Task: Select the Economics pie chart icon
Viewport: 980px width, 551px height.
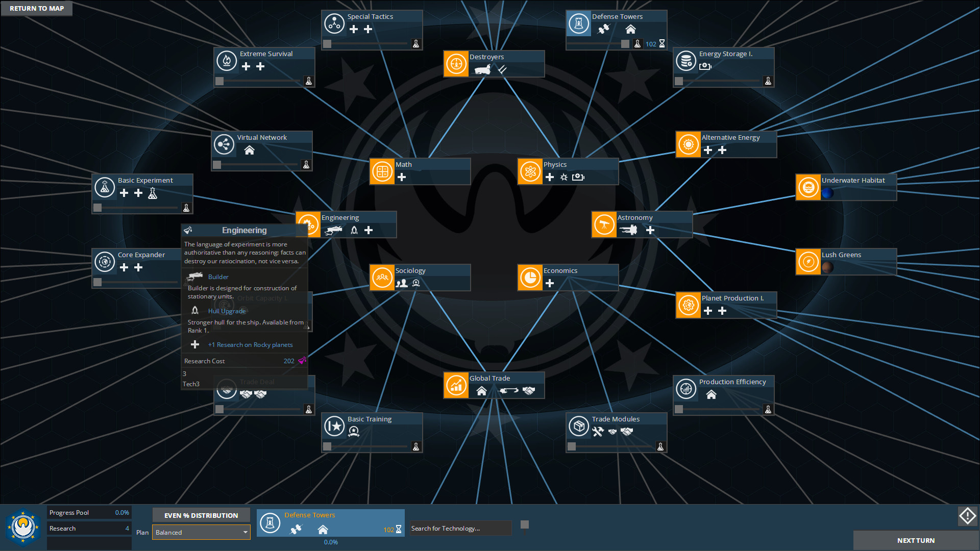Action: [530, 278]
